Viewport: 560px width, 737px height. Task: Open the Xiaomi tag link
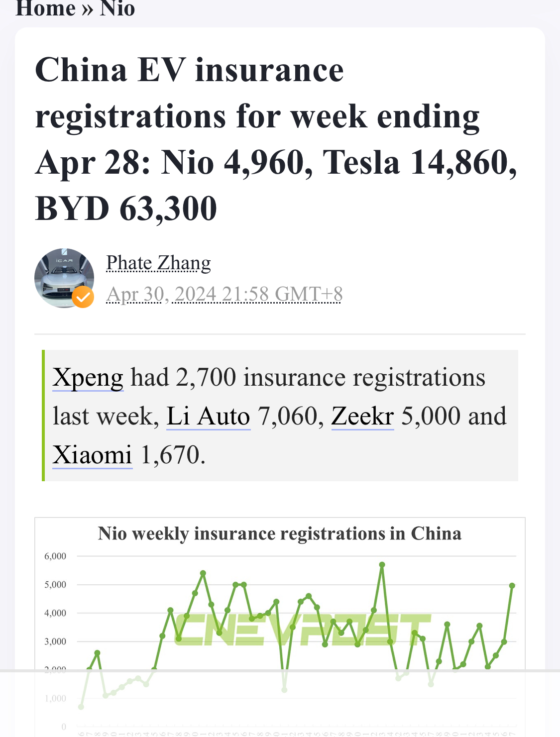pos(93,455)
